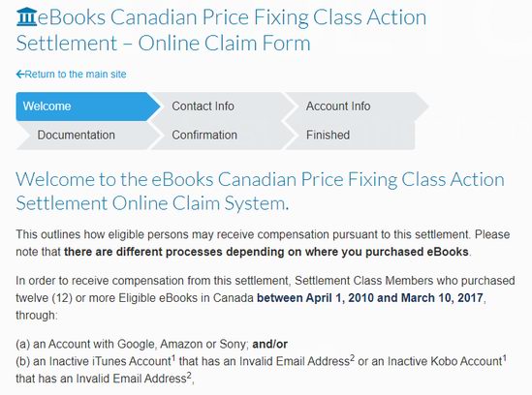The width and height of the screenshot is (532, 395).
Task: Open footnote 1 after Inactive iTunes Account
Action: (x=173, y=358)
